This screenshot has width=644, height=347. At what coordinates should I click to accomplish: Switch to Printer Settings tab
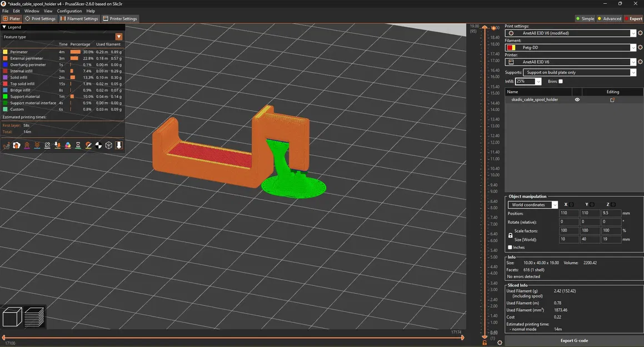(x=120, y=18)
